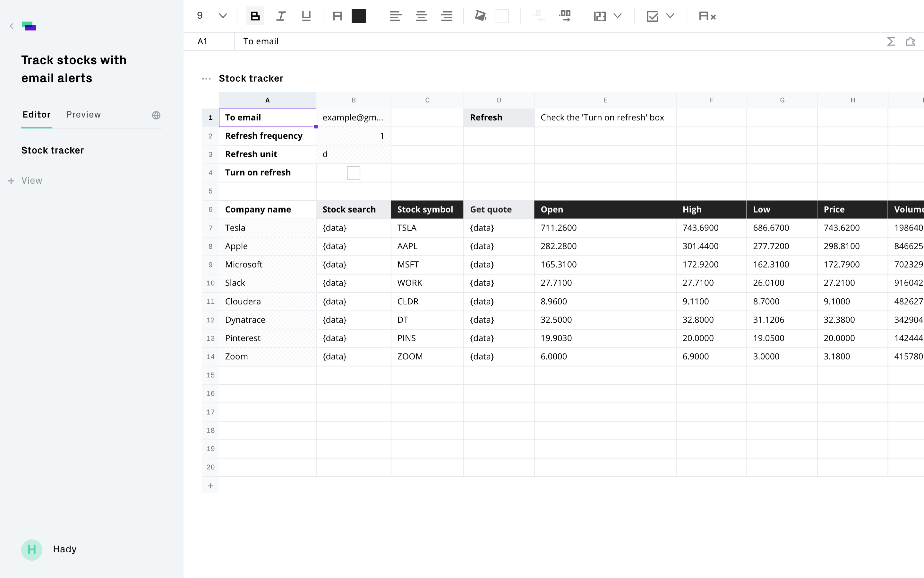Screen dimensions: 924x578
Task: Go back using the left chevron
Action: point(12,26)
